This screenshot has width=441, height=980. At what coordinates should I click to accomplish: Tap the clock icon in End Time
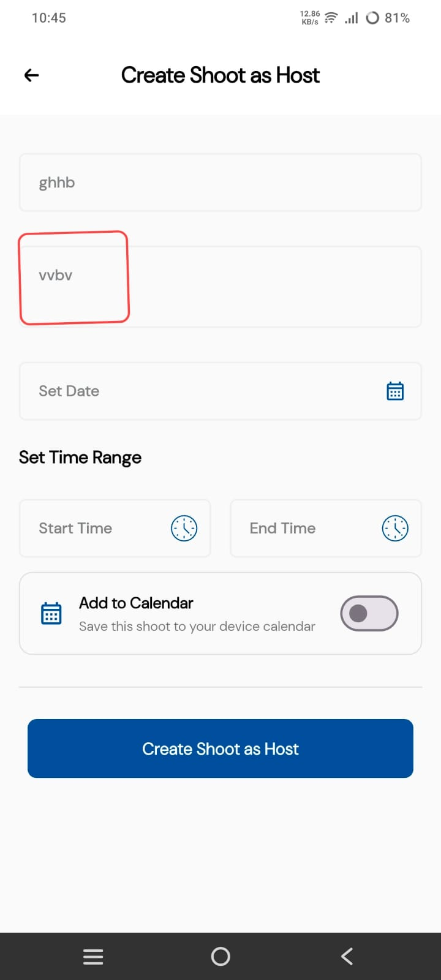395,528
